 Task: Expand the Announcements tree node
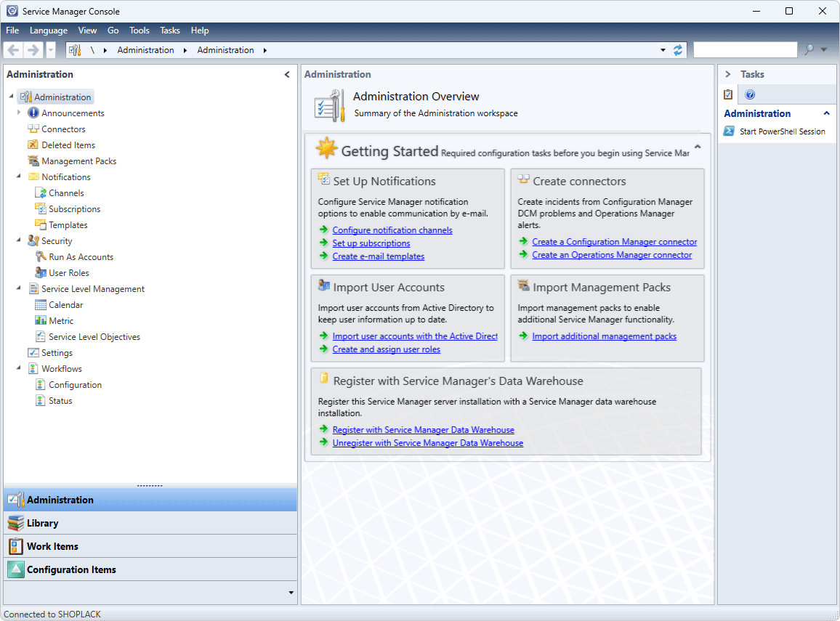coord(19,113)
